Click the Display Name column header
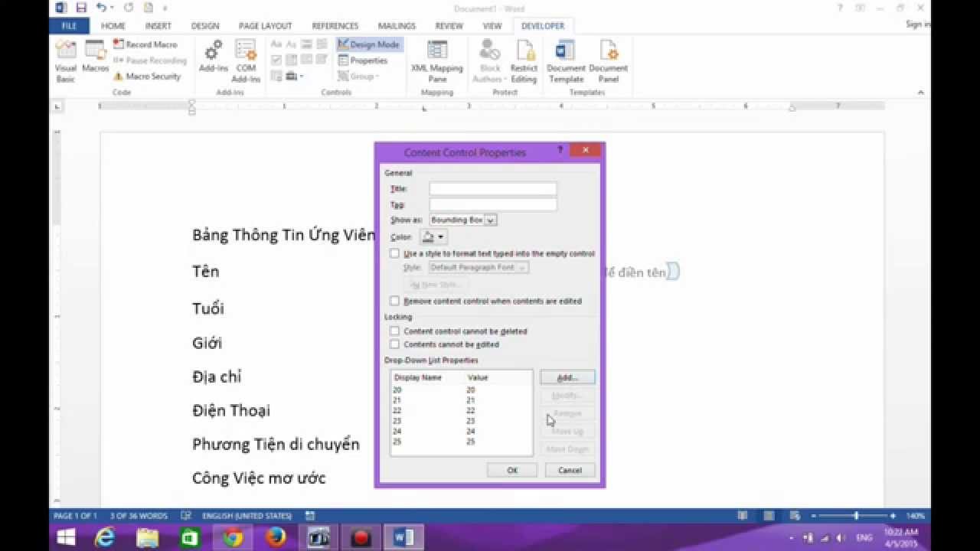Screen dimensions: 980x551 click(417, 377)
